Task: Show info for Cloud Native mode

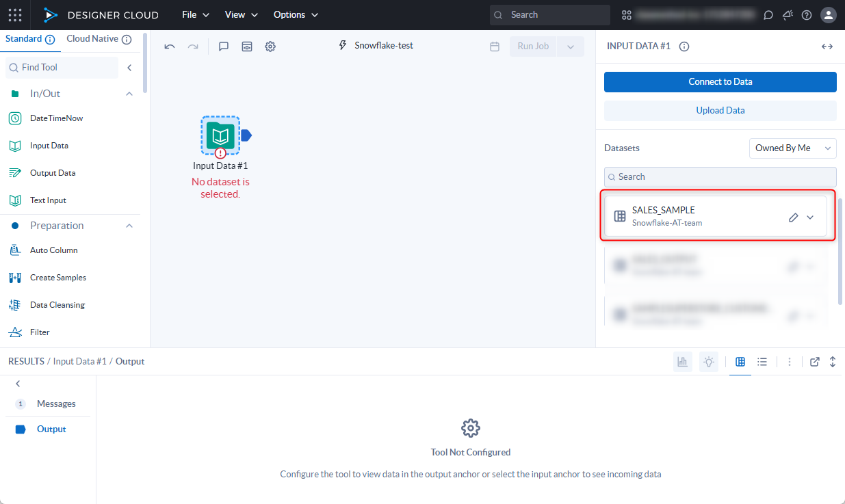Action: [x=127, y=40]
